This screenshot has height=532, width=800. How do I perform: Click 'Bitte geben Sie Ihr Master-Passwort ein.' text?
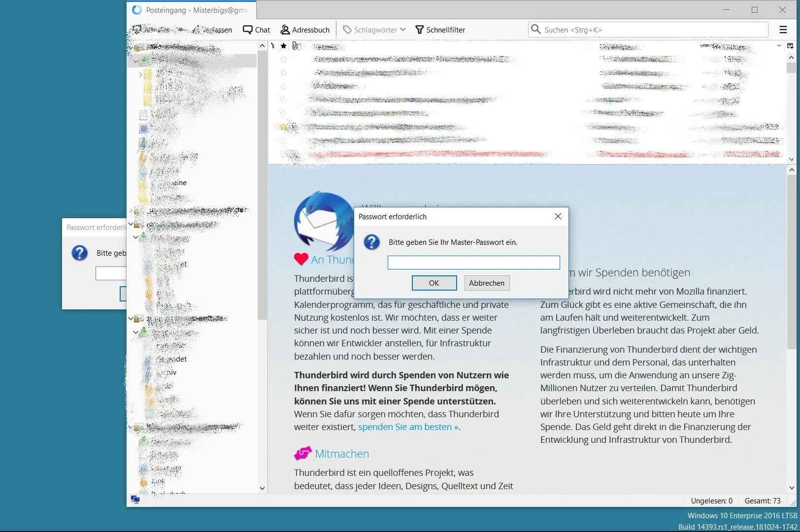point(453,242)
